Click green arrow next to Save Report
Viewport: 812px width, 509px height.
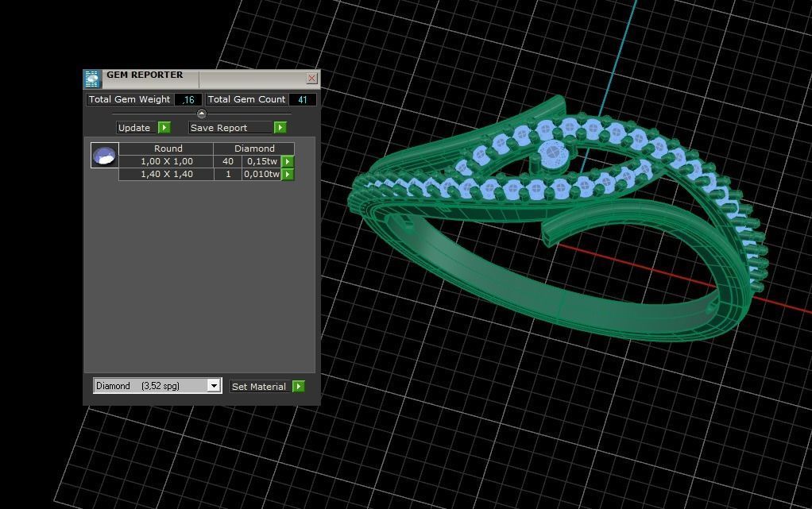(x=280, y=127)
